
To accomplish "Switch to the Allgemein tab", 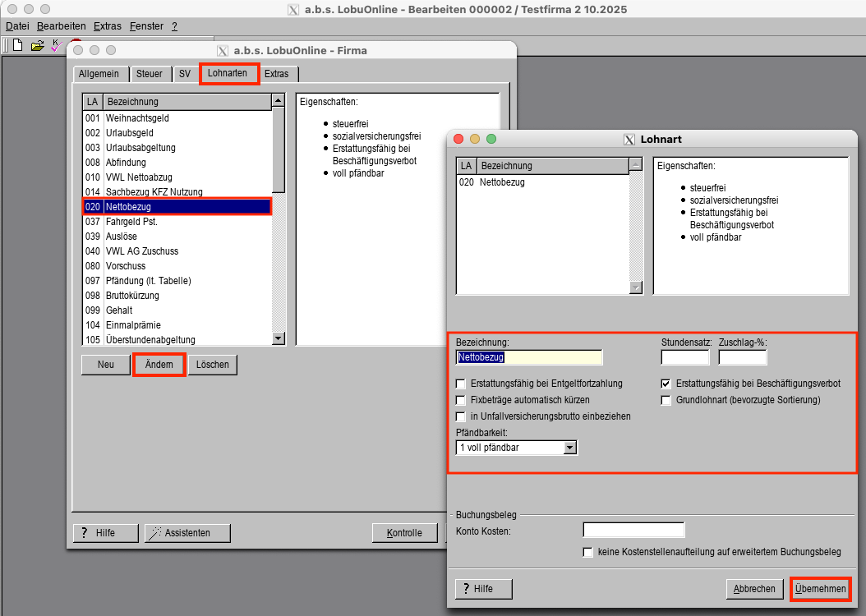I will pyautogui.click(x=99, y=74).
